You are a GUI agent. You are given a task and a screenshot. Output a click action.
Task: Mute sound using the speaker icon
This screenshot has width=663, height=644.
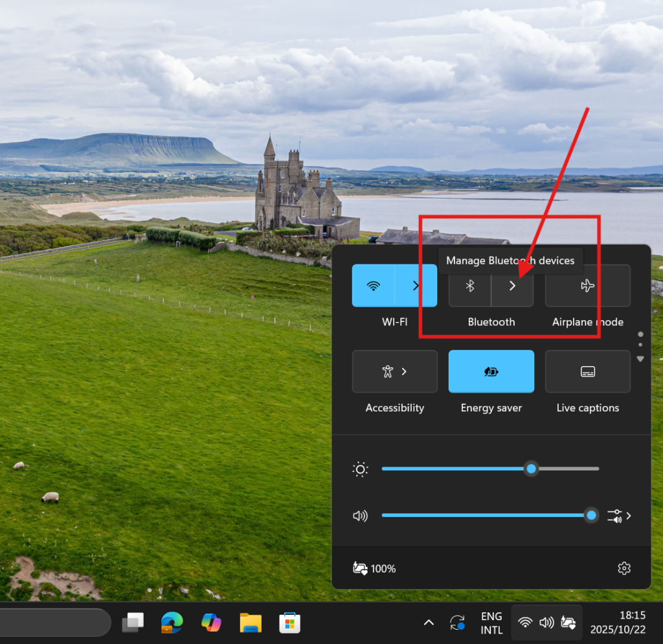(360, 516)
